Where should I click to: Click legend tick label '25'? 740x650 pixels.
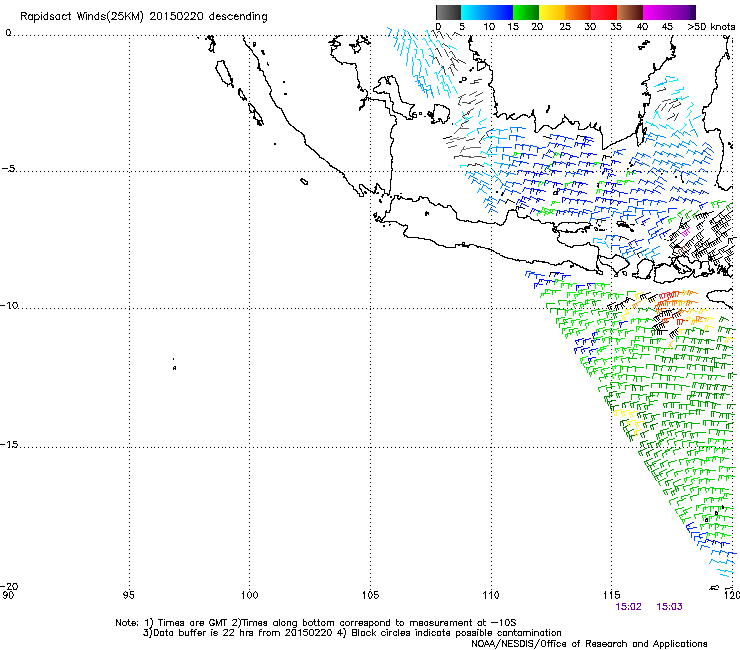point(565,27)
